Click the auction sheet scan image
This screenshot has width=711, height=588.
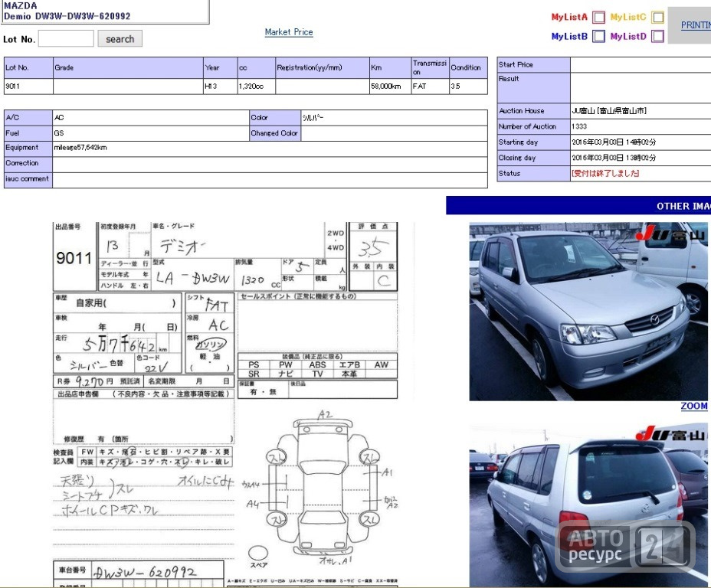(225, 404)
